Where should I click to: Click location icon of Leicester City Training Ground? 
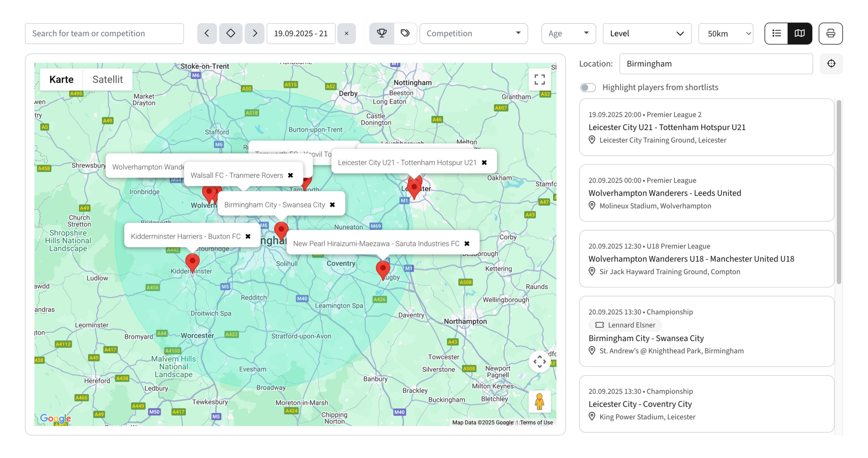tap(592, 140)
